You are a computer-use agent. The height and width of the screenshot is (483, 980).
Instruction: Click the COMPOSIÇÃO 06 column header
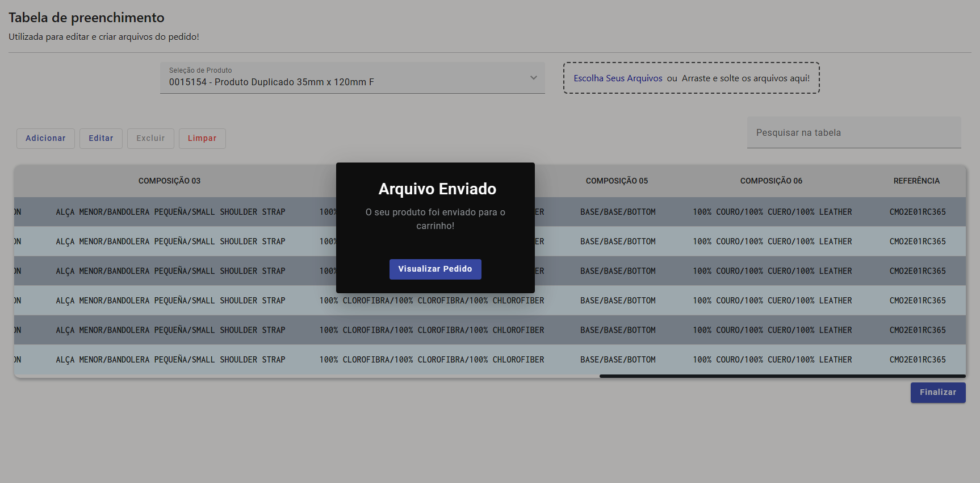pos(771,181)
